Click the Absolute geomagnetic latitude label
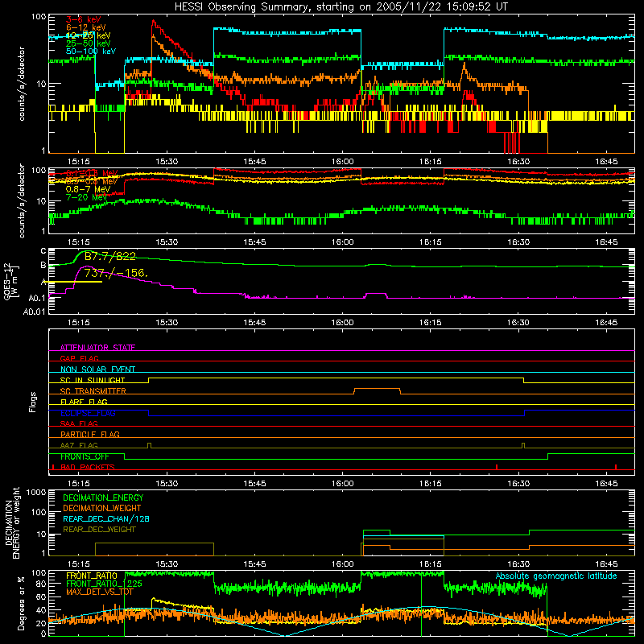644x644 pixels. pos(556,576)
